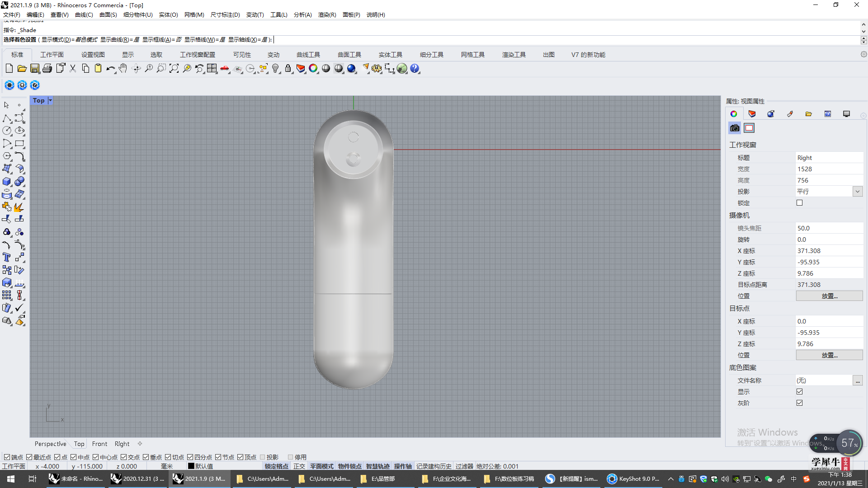Click the Print icon in toolbar

click(47, 69)
